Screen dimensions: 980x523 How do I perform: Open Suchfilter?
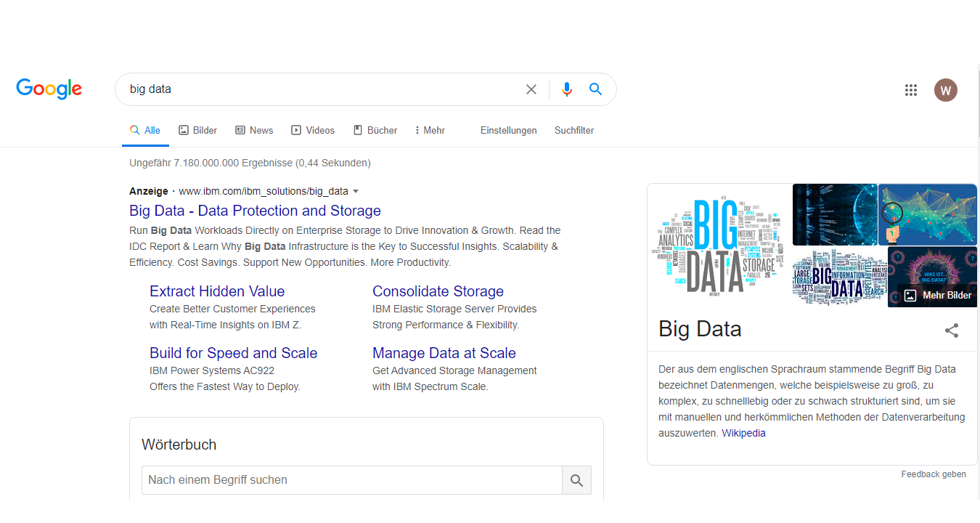coord(574,131)
